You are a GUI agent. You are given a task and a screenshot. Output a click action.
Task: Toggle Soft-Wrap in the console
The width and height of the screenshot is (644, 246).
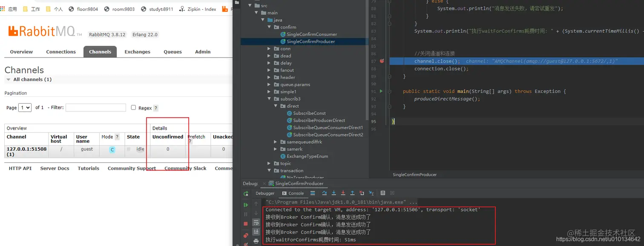coord(256,222)
